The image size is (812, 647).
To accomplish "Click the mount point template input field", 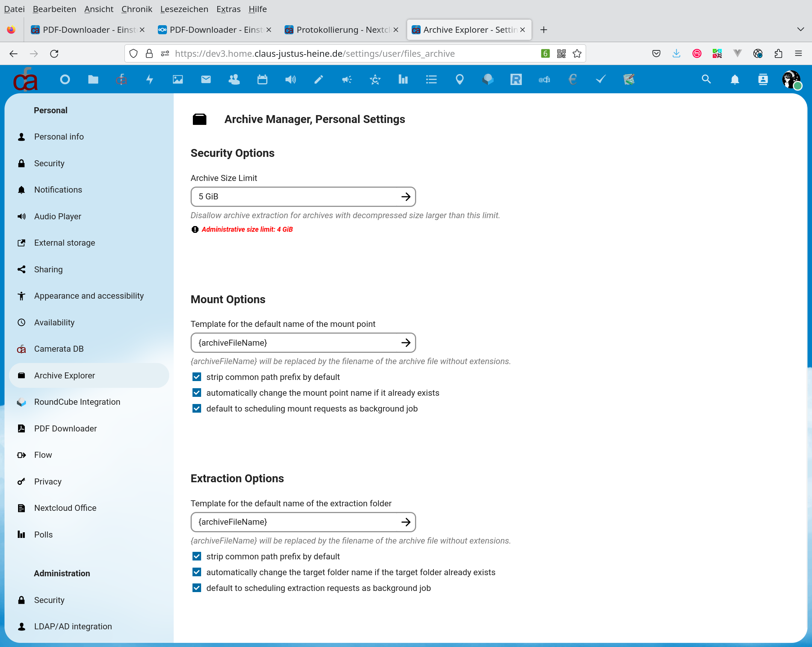I will 295,343.
